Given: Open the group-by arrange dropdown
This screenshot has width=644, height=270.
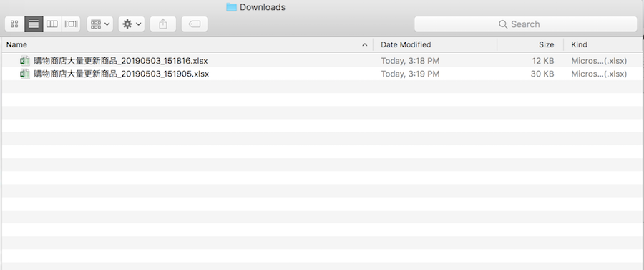Looking at the screenshot, I should [x=99, y=24].
